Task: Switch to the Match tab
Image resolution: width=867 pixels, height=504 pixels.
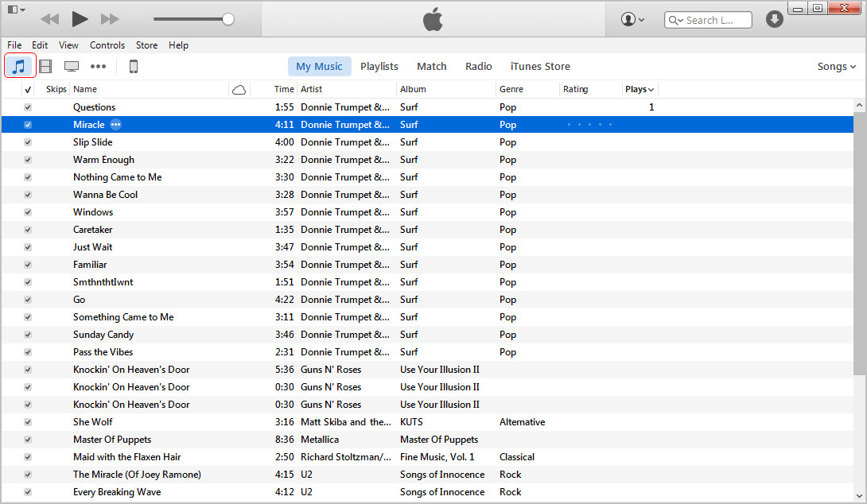Action: point(432,66)
